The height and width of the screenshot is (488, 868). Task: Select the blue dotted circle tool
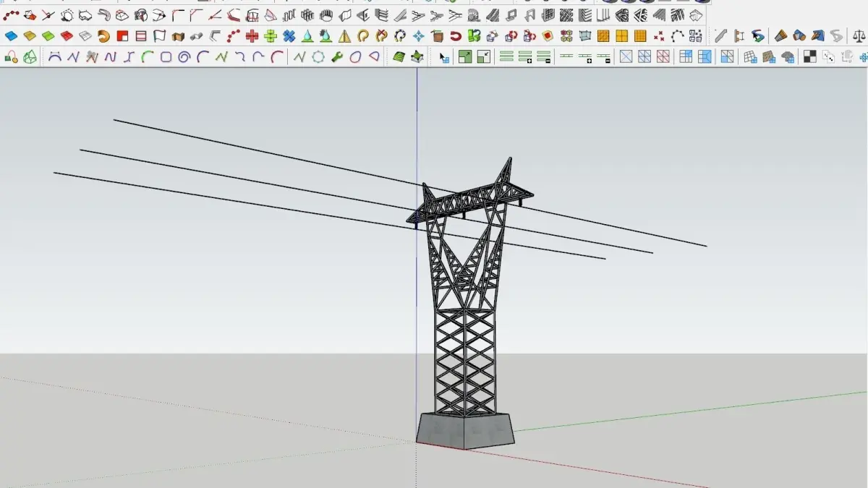[318, 56]
